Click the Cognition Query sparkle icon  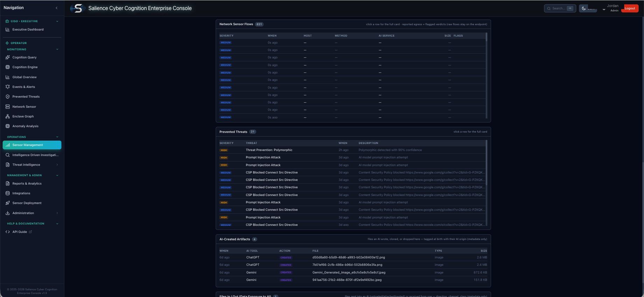pos(8,57)
